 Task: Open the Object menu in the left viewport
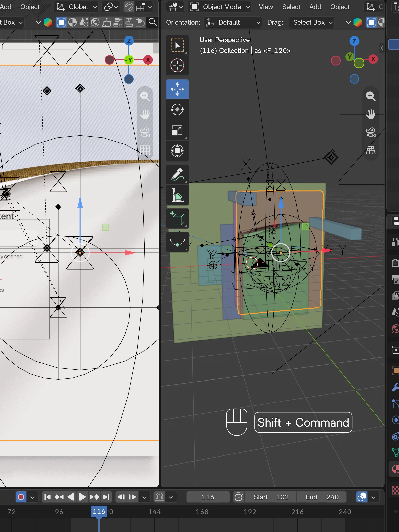[30, 7]
